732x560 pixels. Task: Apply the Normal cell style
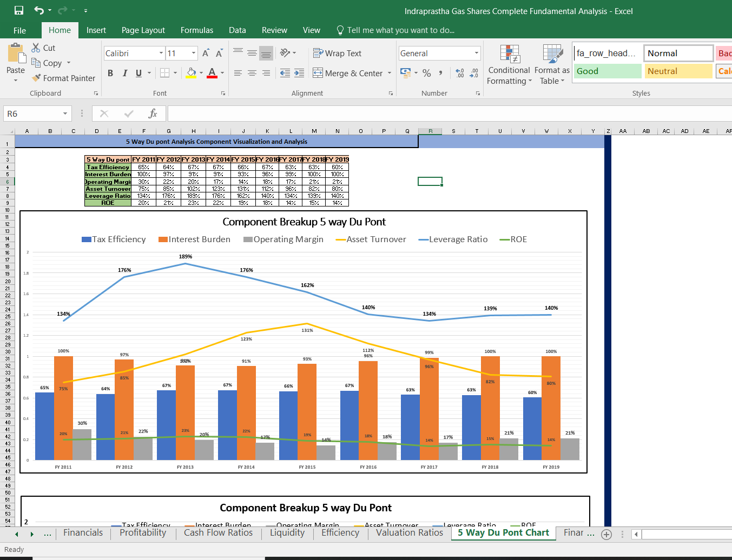point(678,53)
